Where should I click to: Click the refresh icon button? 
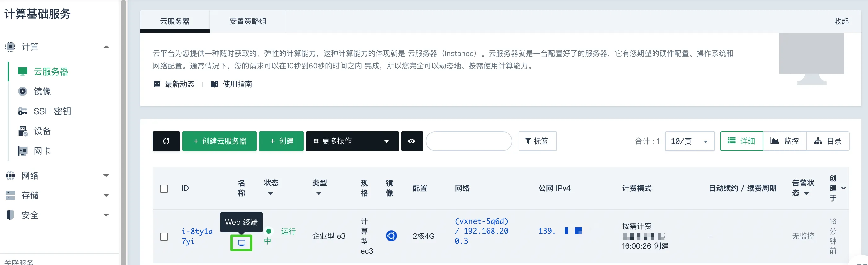[x=166, y=141]
